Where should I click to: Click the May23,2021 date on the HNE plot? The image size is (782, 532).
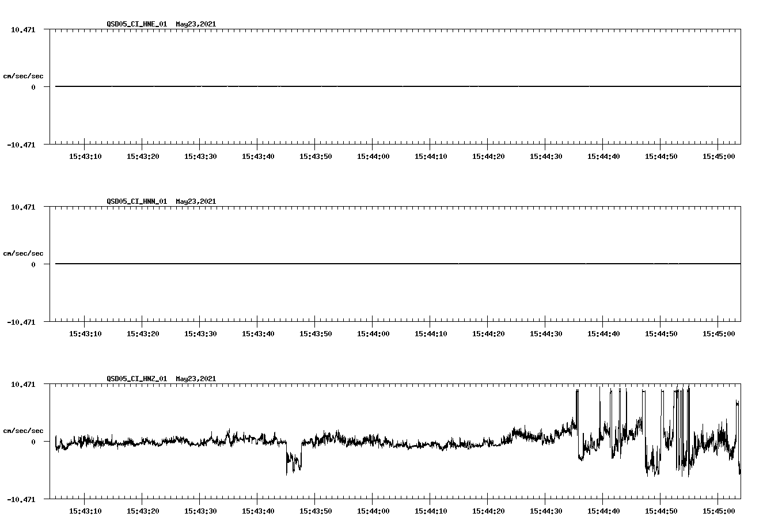click(x=196, y=24)
